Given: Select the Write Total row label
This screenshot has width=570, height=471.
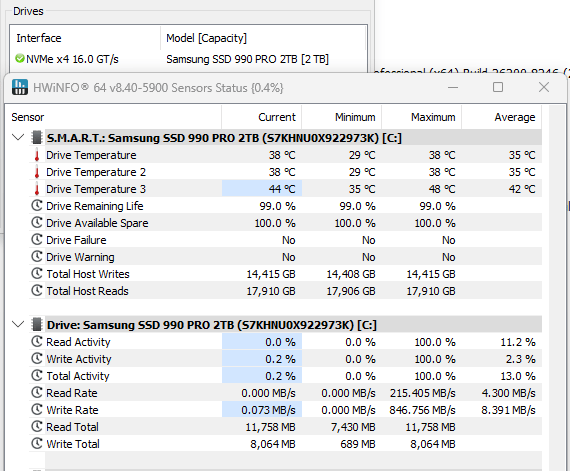Looking at the screenshot, I should tap(73, 444).
